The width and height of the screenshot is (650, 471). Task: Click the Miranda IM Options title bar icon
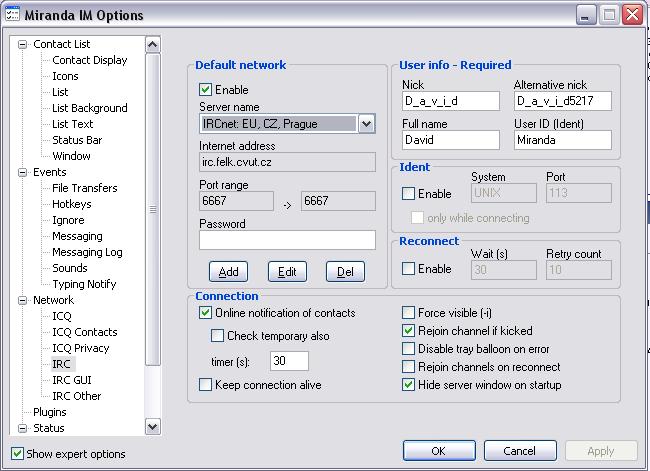[13, 15]
